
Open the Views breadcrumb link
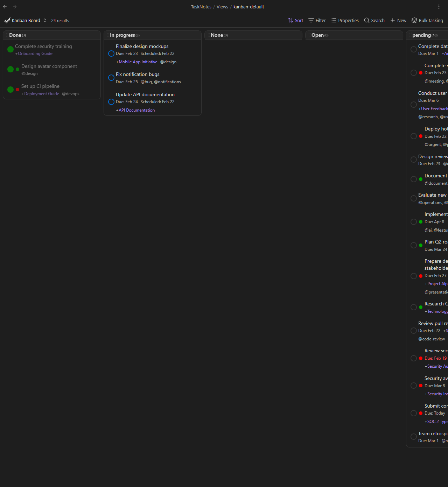tap(222, 7)
